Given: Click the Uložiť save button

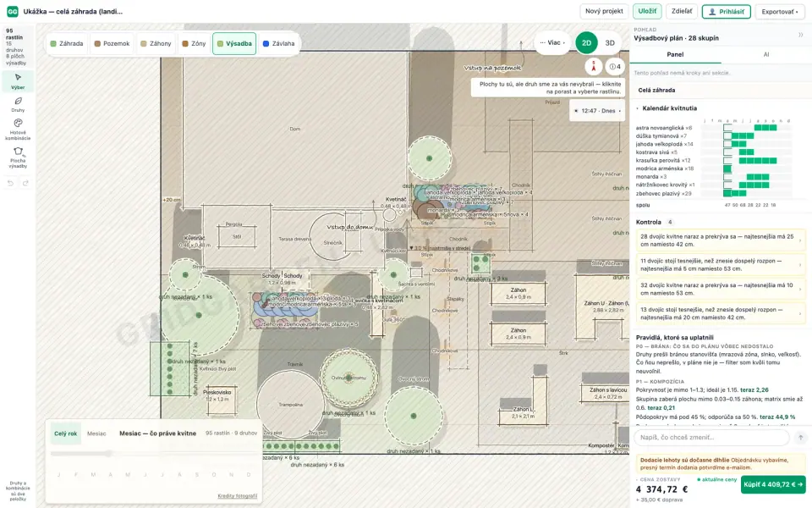Looking at the screenshot, I should tap(647, 11).
